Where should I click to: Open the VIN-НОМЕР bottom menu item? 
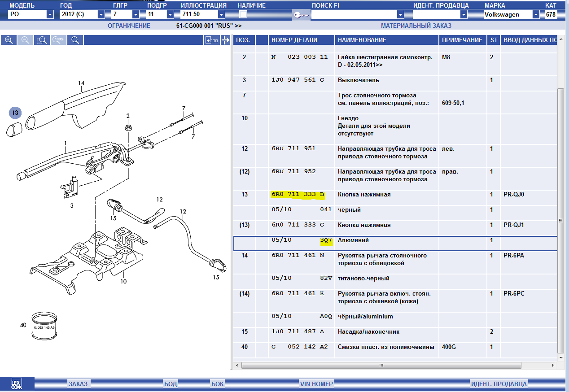[x=316, y=384]
